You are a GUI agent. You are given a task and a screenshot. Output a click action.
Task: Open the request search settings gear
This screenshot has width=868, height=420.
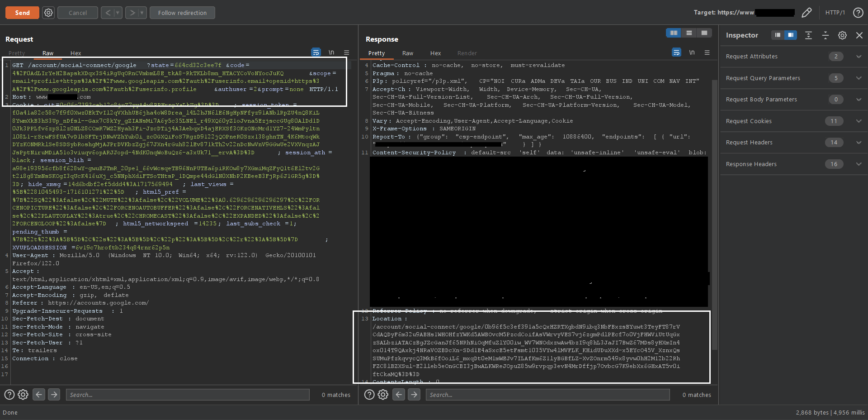23,395
